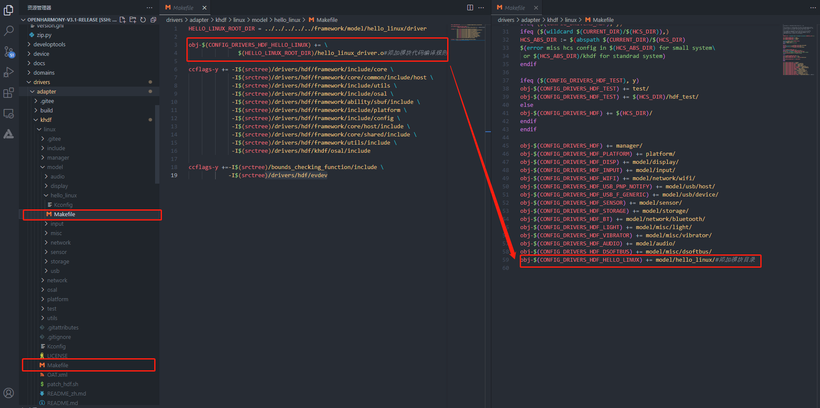
Task: Switch to the right Makefile tab
Action: pyautogui.click(x=517, y=7)
